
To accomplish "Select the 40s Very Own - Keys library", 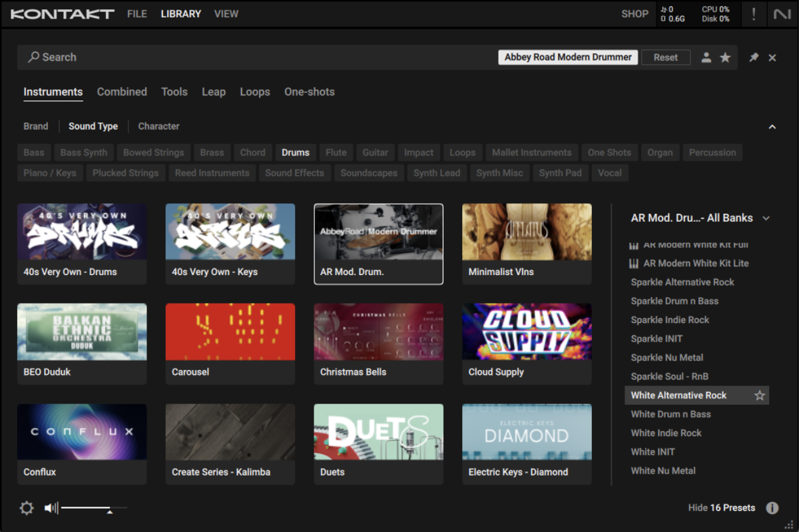I will click(x=230, y=244).
